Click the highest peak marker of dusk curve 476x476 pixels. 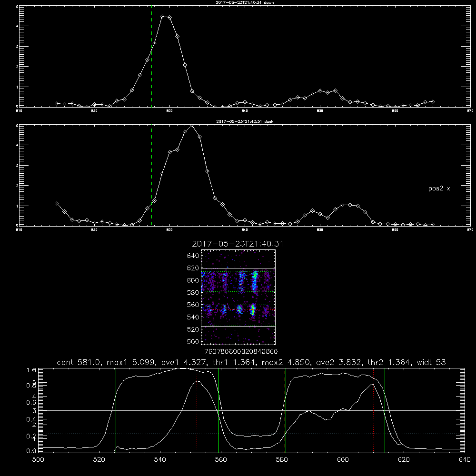(x=192, y=126)
